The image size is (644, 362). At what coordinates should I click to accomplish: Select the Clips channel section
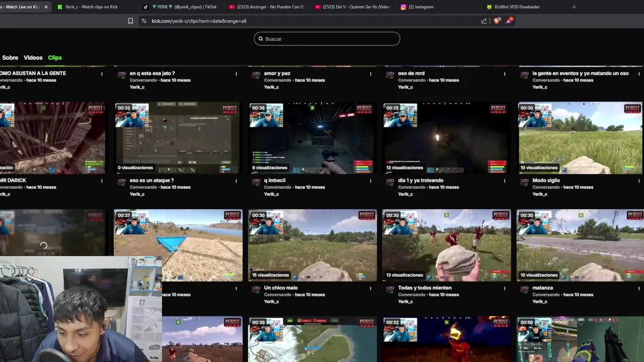tap(55, 58)
